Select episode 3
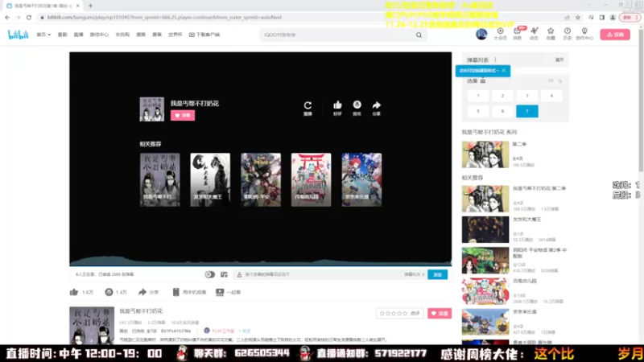Viewport: 644px width, 362px height. tap(527, 96)
